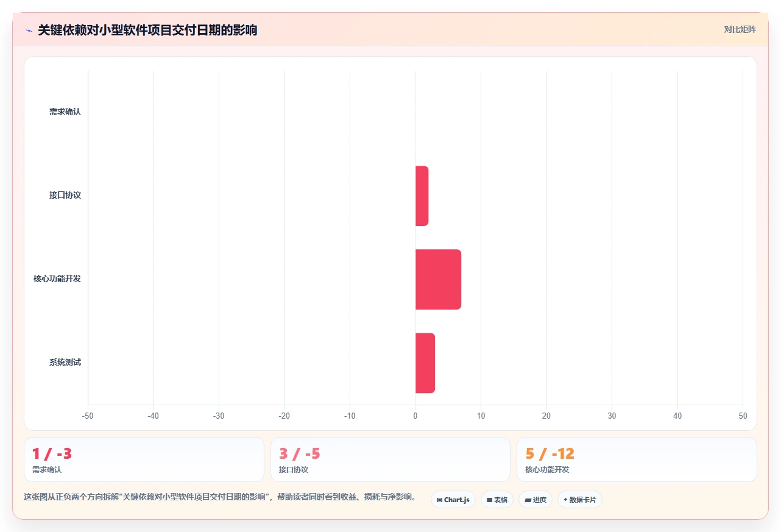The image size is (781, 532).
Task: Open the 1 / -3 需求确认 card
Action: (x=144, y=459)
